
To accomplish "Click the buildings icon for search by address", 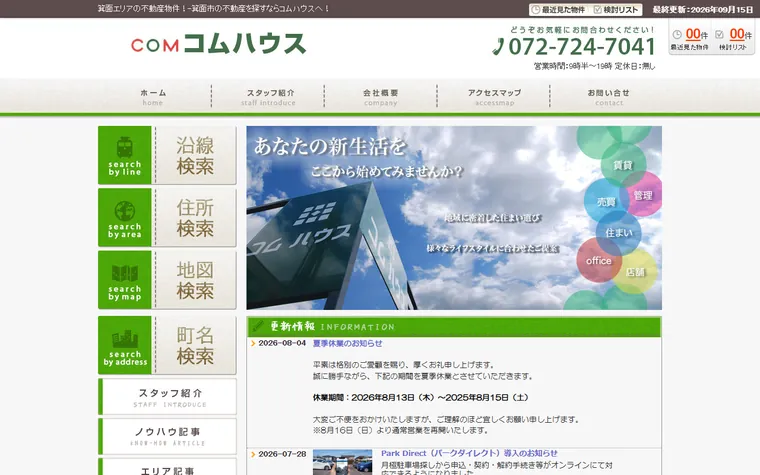I will (125, 339).
